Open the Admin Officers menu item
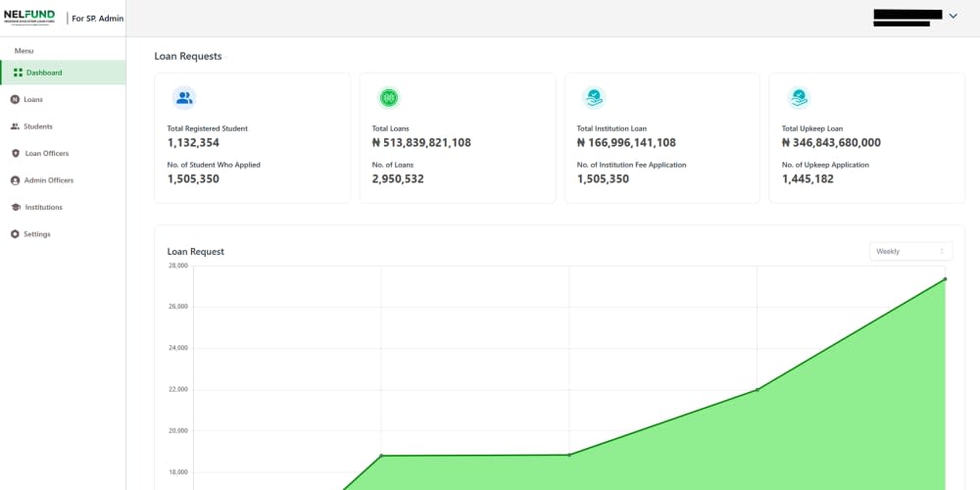The height and width of the screenshot is (490, 980). (63, 180)
